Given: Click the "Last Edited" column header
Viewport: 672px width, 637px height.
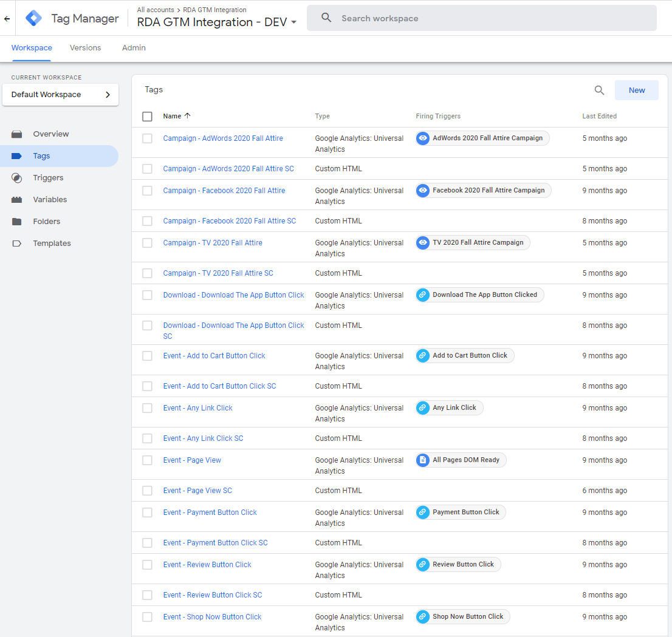Looking at the screenshot, I should (x=599, y=116).
